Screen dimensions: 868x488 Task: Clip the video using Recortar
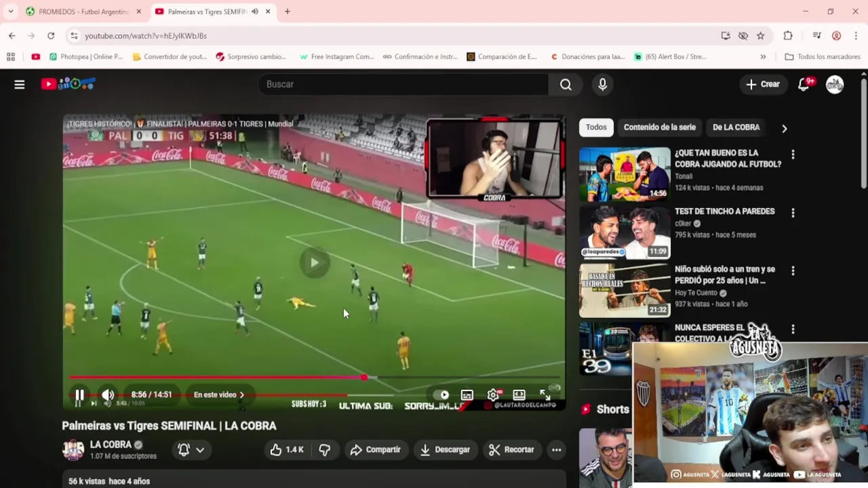tap(511, 449)
